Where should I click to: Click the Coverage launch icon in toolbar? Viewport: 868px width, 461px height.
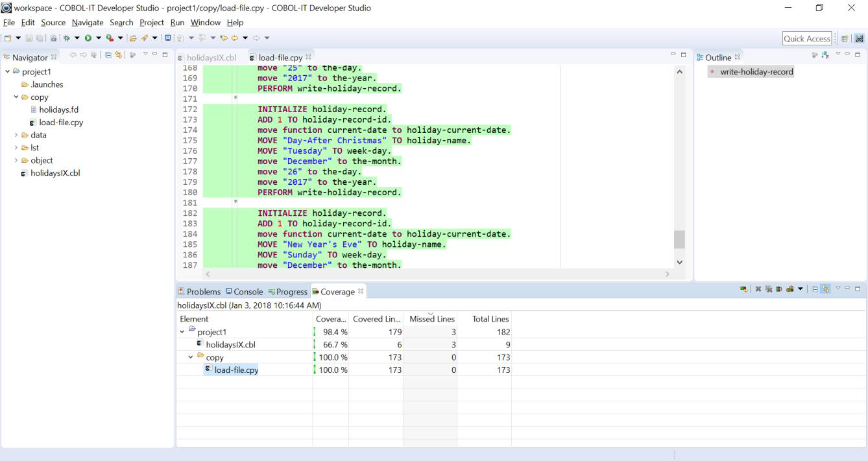110,39
